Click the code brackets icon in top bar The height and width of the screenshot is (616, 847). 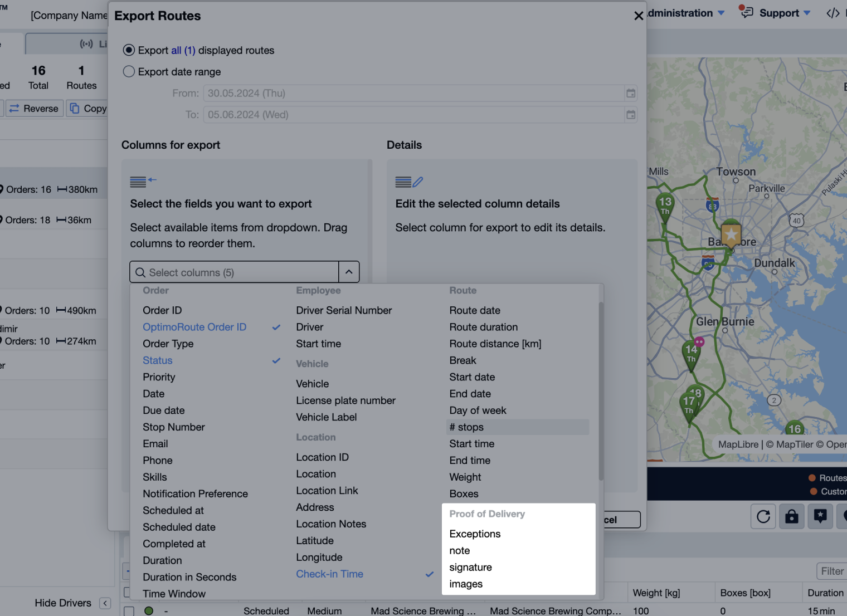(833, 12)
